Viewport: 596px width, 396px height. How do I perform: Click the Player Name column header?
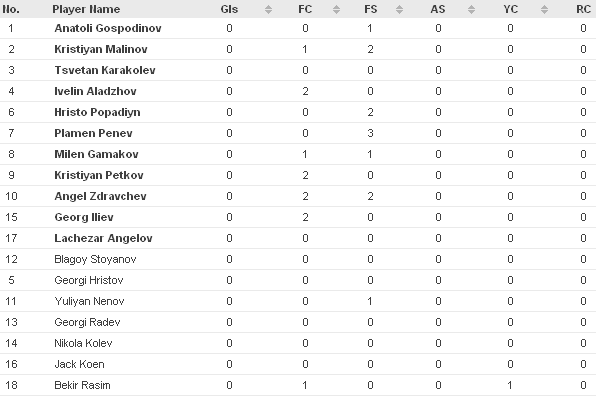click(86, 9)
